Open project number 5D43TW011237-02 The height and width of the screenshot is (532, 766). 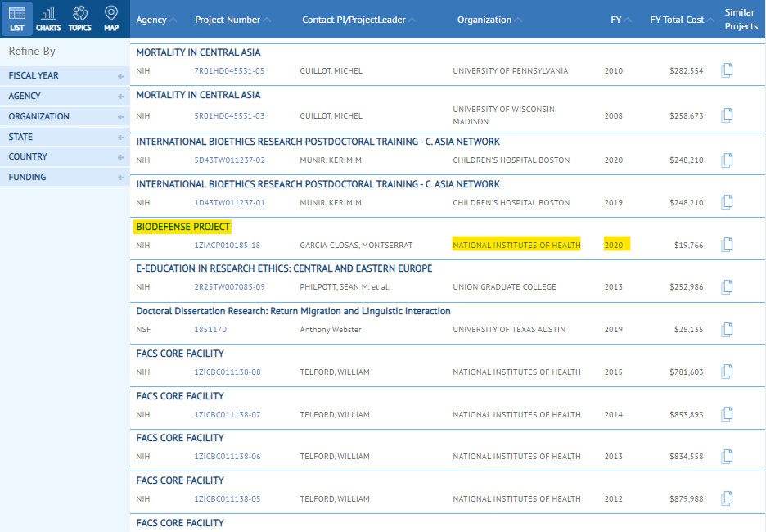pyautogui.click(x=230, y=160)
